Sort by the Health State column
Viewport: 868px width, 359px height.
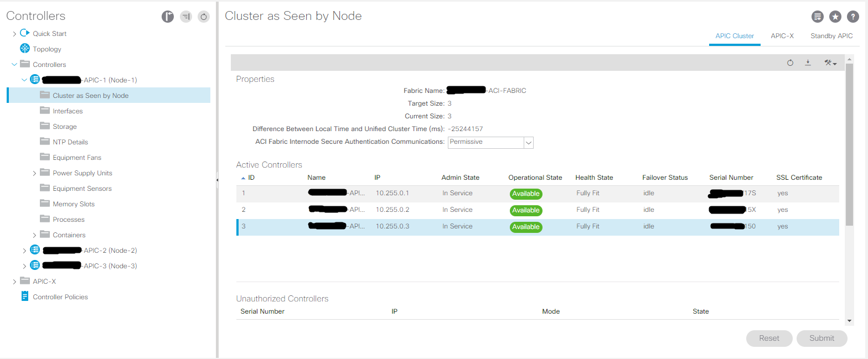[x=594, y=178]
